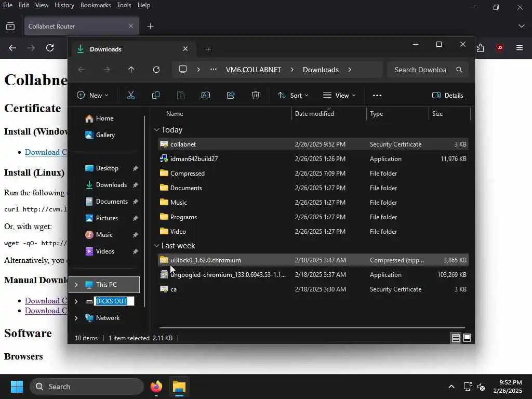The width and height of the screenshot is (532, 399).
Task: Open Gallery in navigation pane
Action: pyautogui.click(x=105, y=135)
